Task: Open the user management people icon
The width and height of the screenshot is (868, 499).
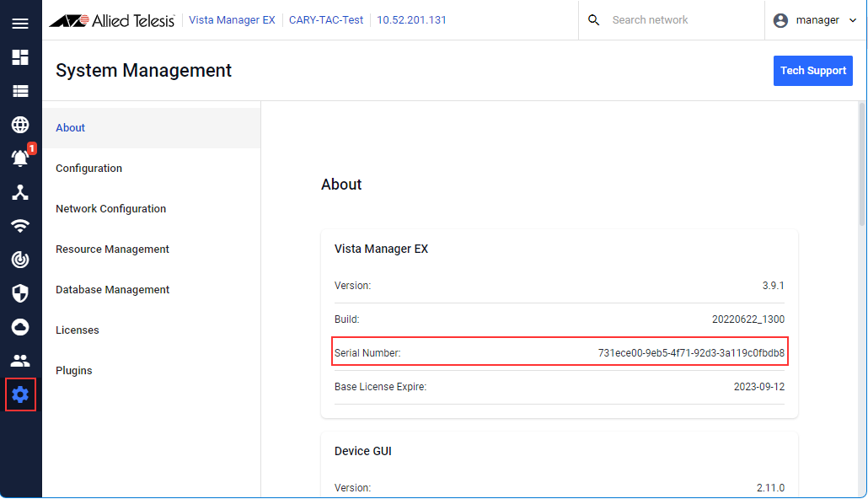Action: [20, 361]
